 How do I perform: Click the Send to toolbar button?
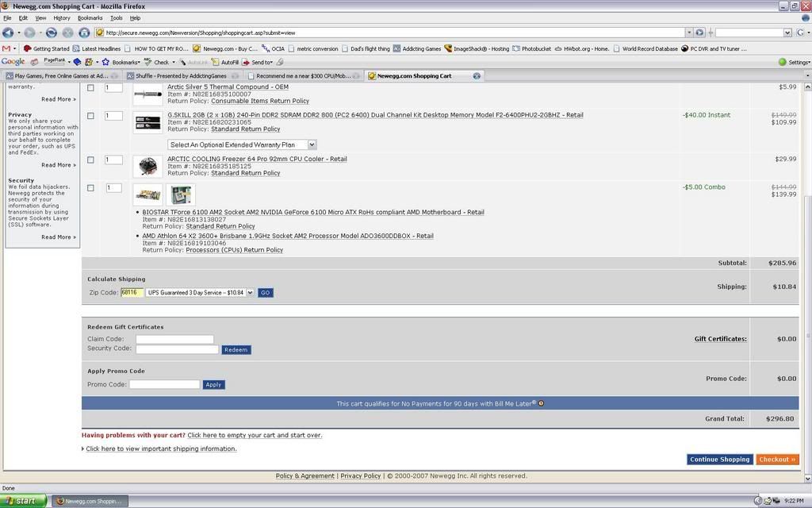click(x=257, y=62)
